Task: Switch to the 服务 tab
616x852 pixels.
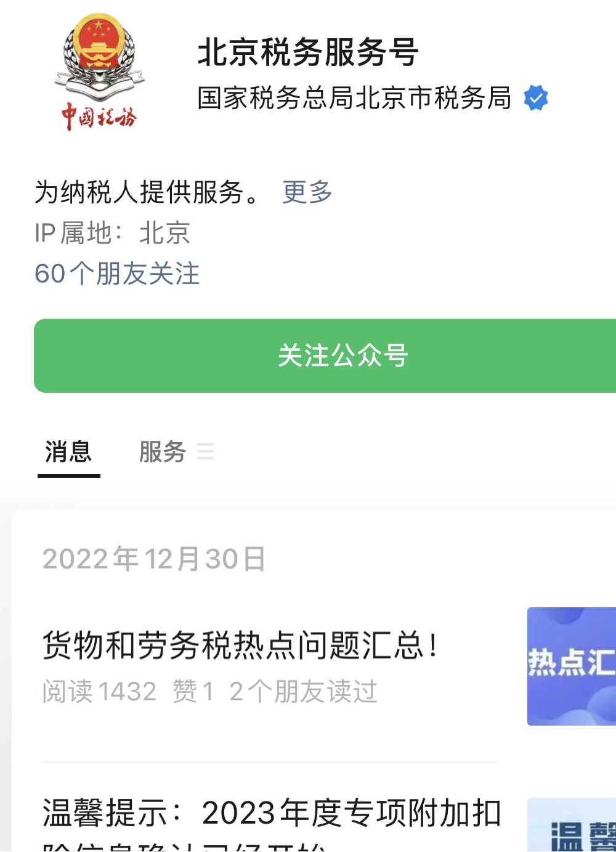Action: click(x=163, y=452)
